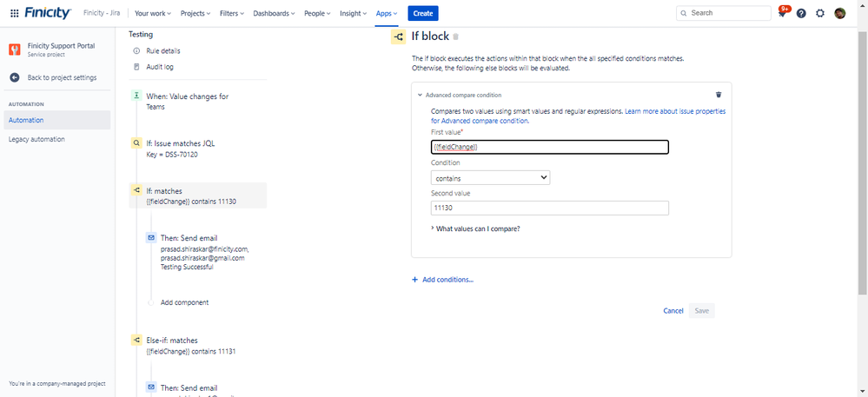Open Audit log
868x397 pixels.
160,67
